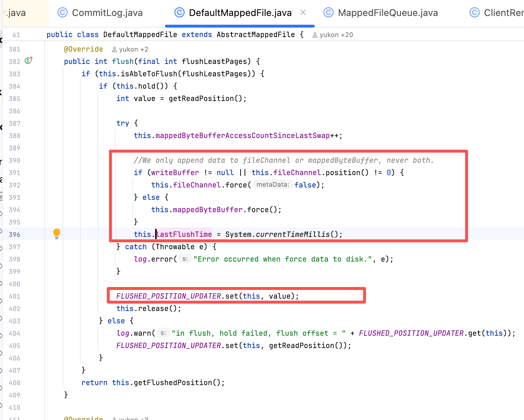Click line number 61 in the sticky header
Viewport: 524px width, 420px height.
tap(16, 35)
